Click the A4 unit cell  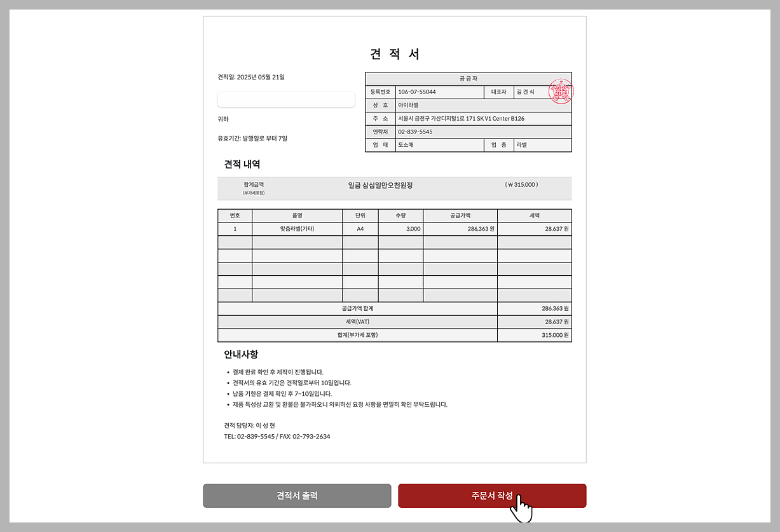pyautogui.click(x=360, y=229)
